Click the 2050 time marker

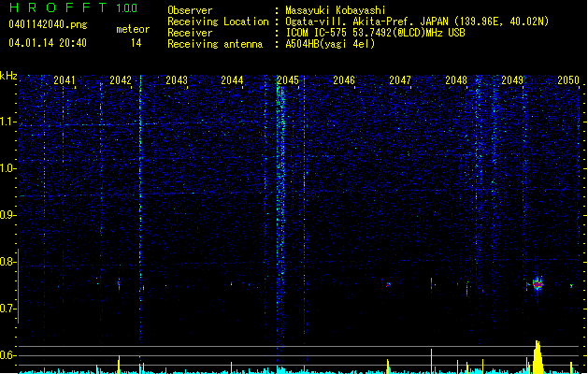pos(568,80)
